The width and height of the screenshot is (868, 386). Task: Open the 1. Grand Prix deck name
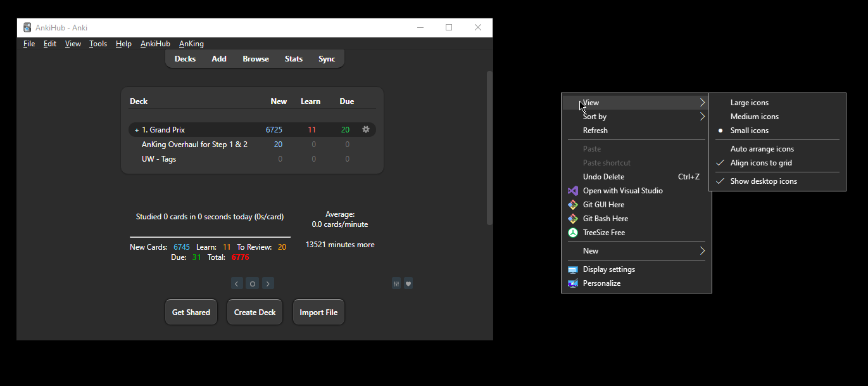coord(163,130)
